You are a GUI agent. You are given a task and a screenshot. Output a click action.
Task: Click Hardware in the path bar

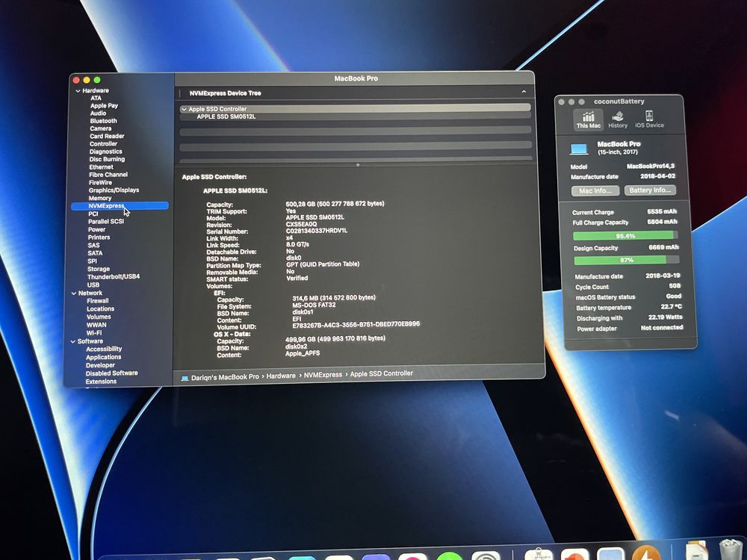[x=281, y=376]
